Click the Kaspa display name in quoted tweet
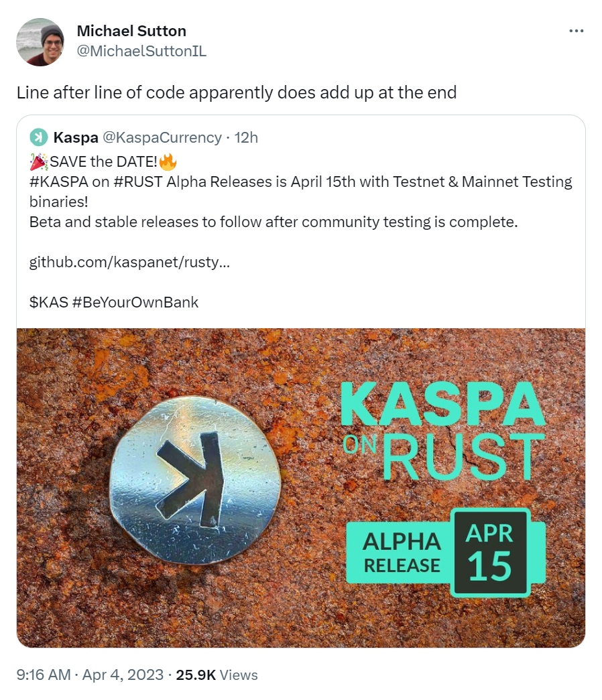The image size is (602, 700). pyautogui.click(x=76, y=137)
